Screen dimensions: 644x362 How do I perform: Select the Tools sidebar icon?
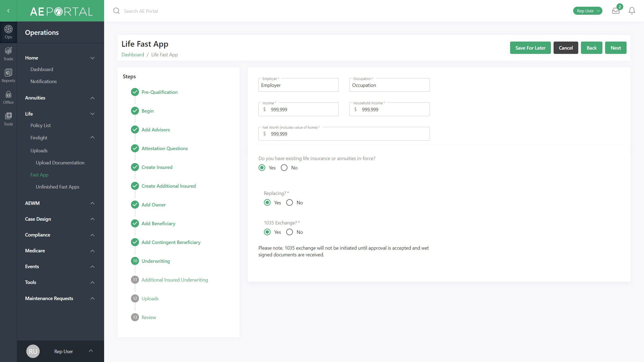click(x=8, y=119)
